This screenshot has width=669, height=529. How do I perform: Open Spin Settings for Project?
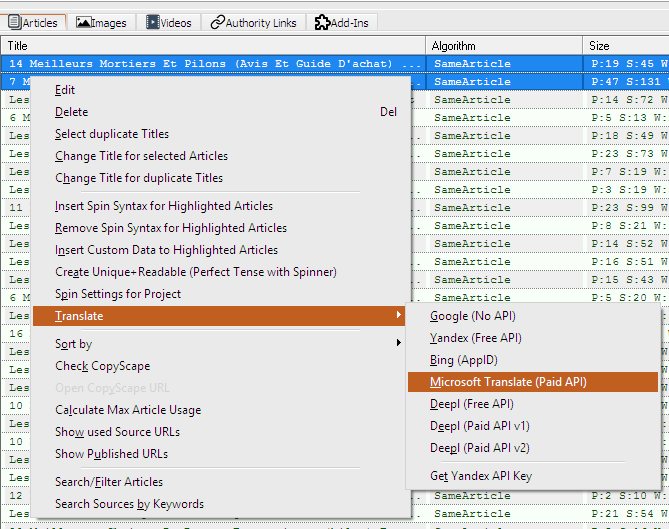[118, 294]
